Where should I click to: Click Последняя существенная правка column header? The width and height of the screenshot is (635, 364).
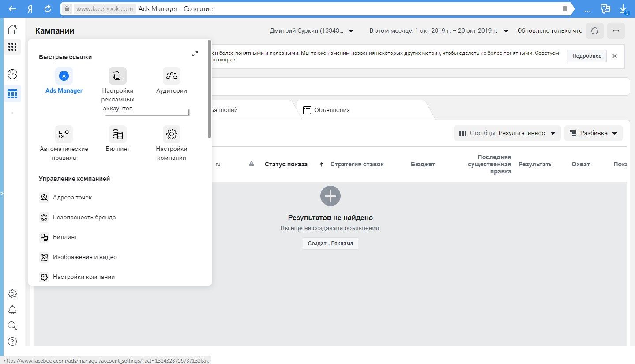click(489, 164)
